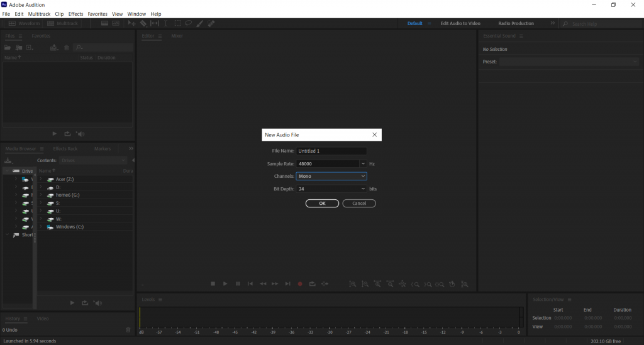Click the trash icon in Files panel
This screenshot has width=644, height=345.
pyautogui.click(x=67, y=48)
